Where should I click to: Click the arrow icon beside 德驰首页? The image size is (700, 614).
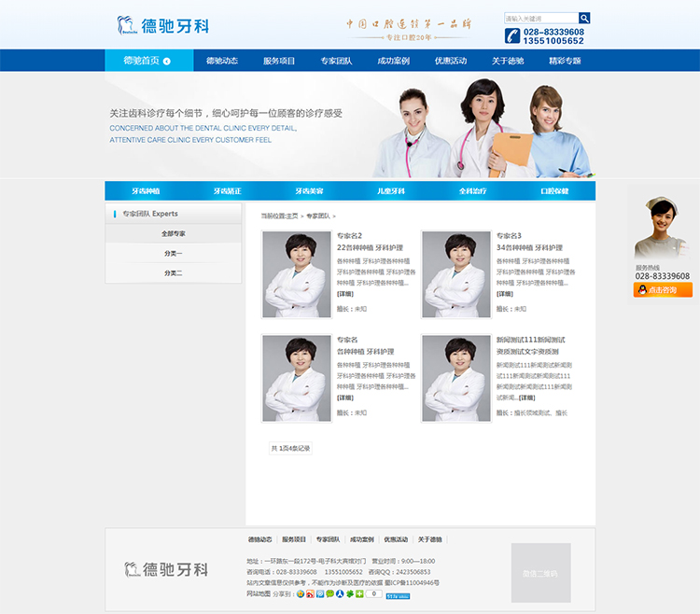[x=166, y=62]
